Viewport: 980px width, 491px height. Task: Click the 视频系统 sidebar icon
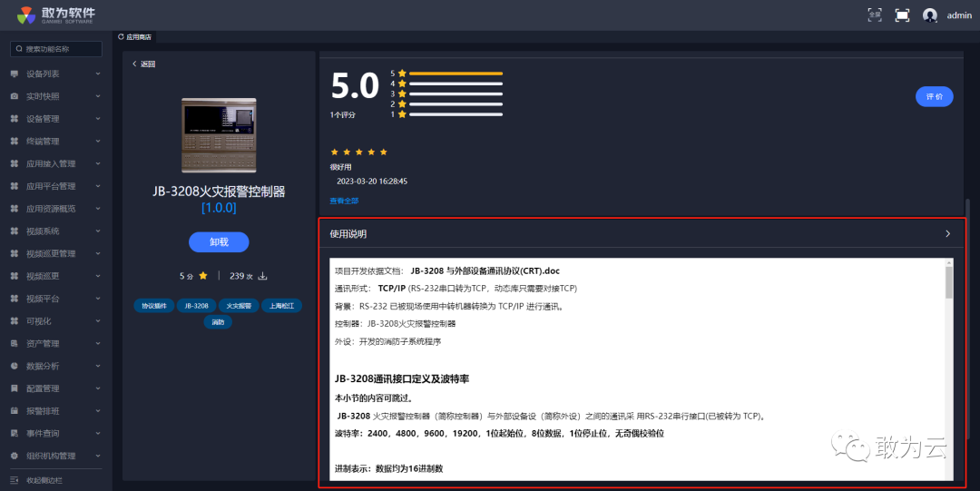click(15, 231)
